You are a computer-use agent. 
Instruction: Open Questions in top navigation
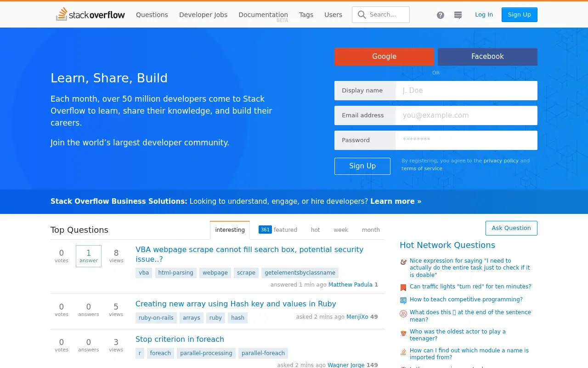152,15
